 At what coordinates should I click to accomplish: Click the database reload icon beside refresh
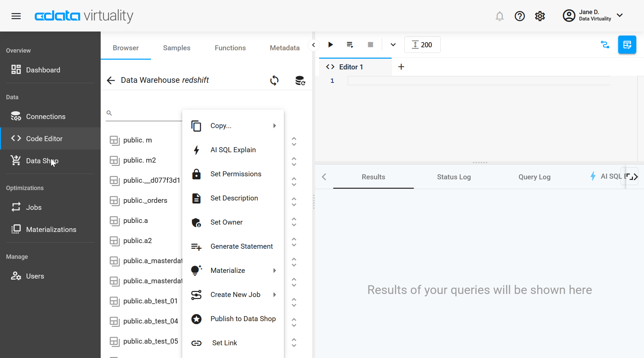300,80
